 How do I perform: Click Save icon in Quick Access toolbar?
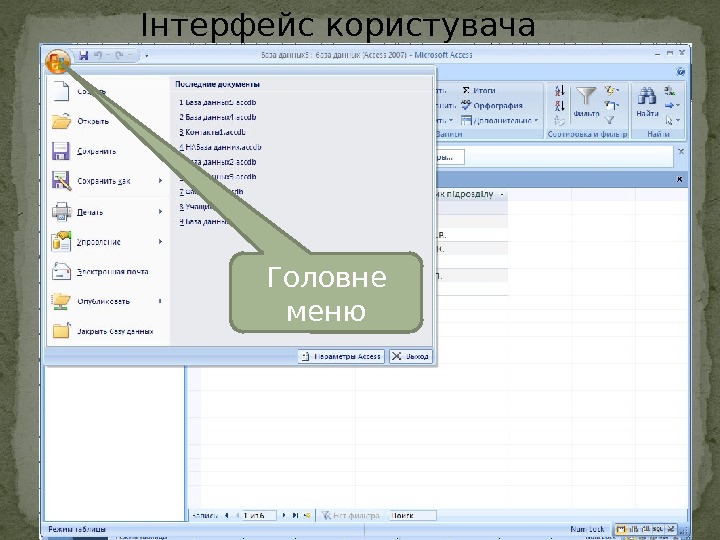click(x=84, y=56)
